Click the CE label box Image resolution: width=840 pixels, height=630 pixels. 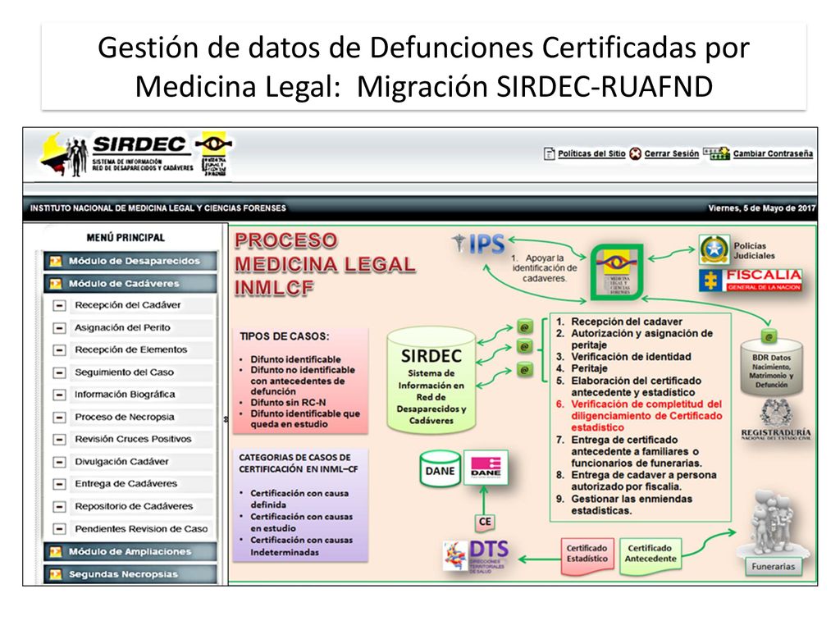(486, 522)
